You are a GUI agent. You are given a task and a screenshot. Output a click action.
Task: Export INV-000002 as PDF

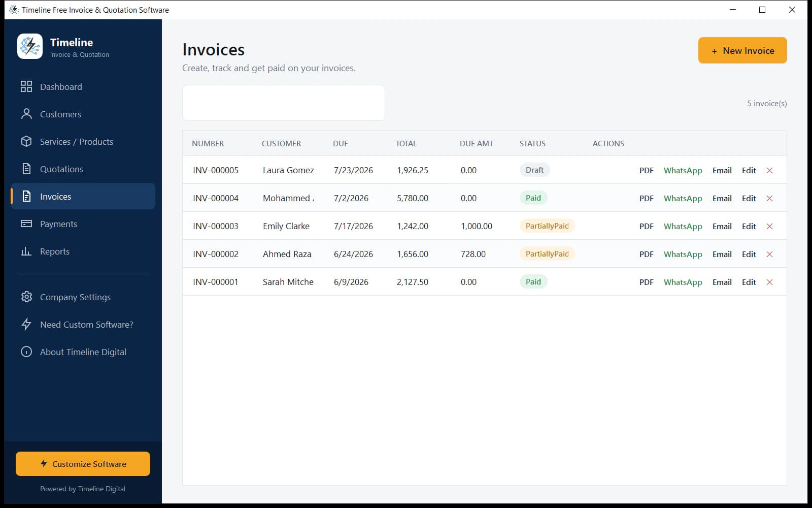pos(646,254)
